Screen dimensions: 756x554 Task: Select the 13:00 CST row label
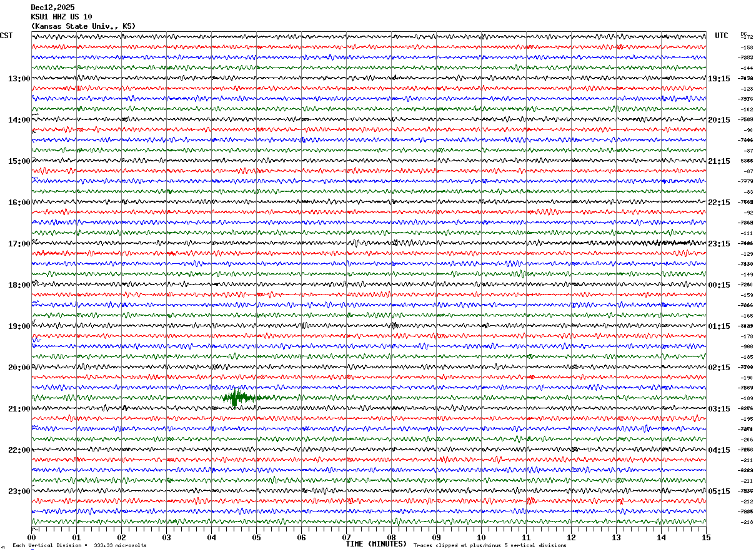pyautogui.click(x=19, y=79)
